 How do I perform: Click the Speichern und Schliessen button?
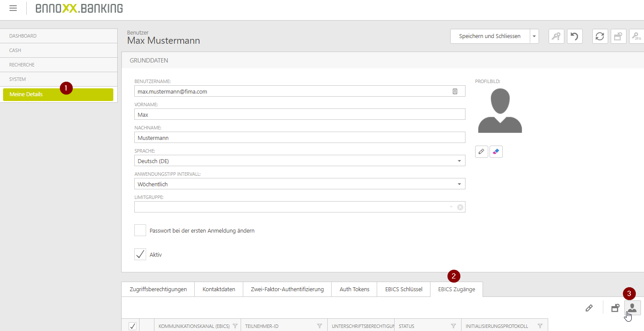coord(490,36)
